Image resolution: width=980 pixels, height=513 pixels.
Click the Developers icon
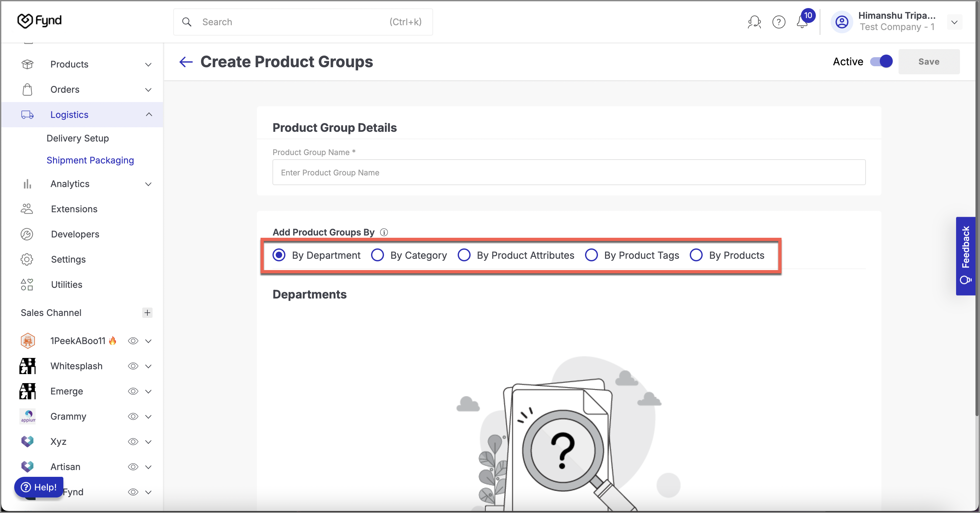coord(27,234)
